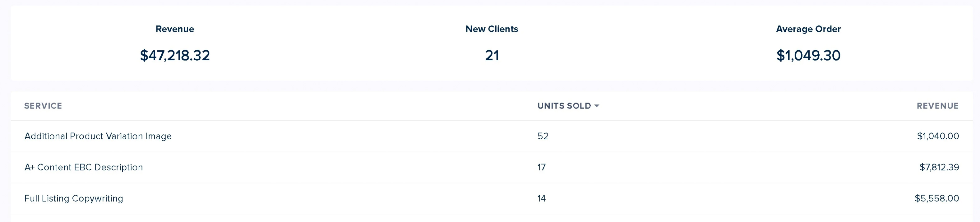The height and width of the screenshot is (222, 980).
Task: Select the Average Order summary card title
Action: click(x=808, y=29)
